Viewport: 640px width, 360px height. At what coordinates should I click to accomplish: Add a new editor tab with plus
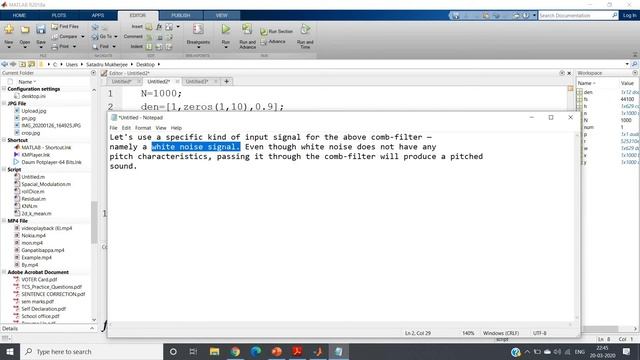227,81
